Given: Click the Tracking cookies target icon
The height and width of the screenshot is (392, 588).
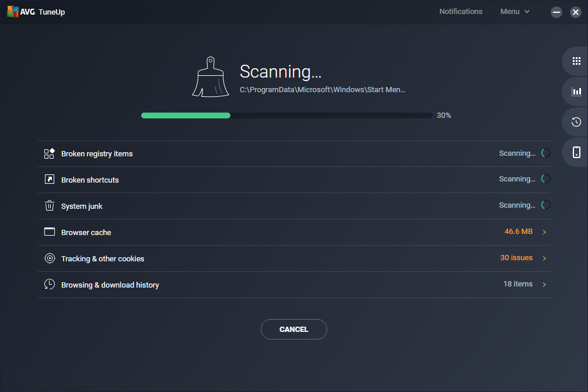Looking at the screenshot, I should (x=50, y=258).
